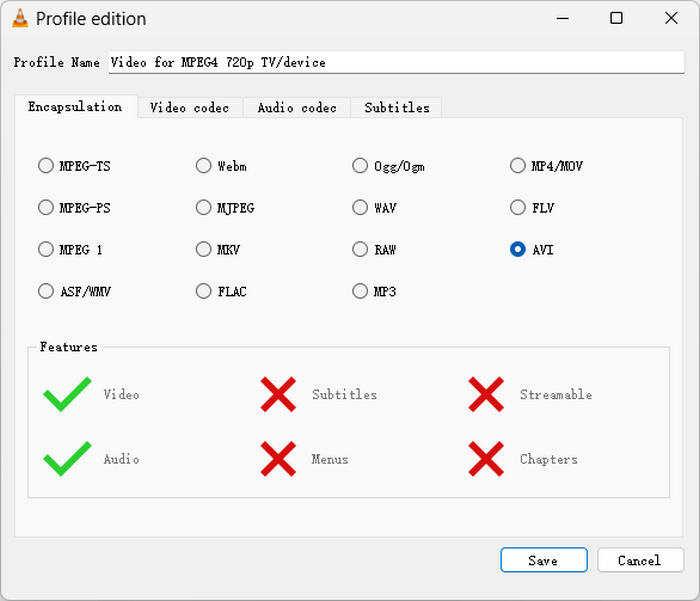Pick the MP4/MOV radio button
Screen dimensions: 700x601
coord(546,166)
